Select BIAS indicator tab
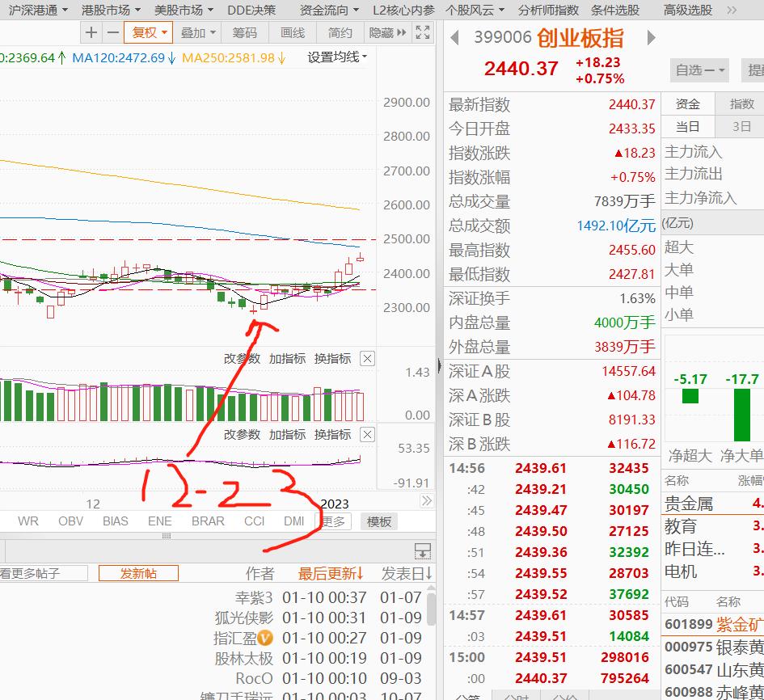Viewport: 764px width, 700px height. coord(115,521)
